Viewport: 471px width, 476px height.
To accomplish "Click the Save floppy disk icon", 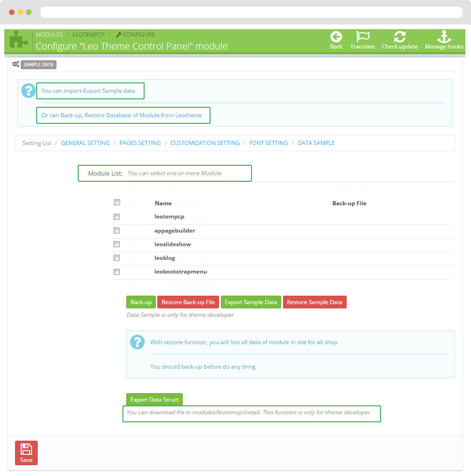I will click(26, 449).
